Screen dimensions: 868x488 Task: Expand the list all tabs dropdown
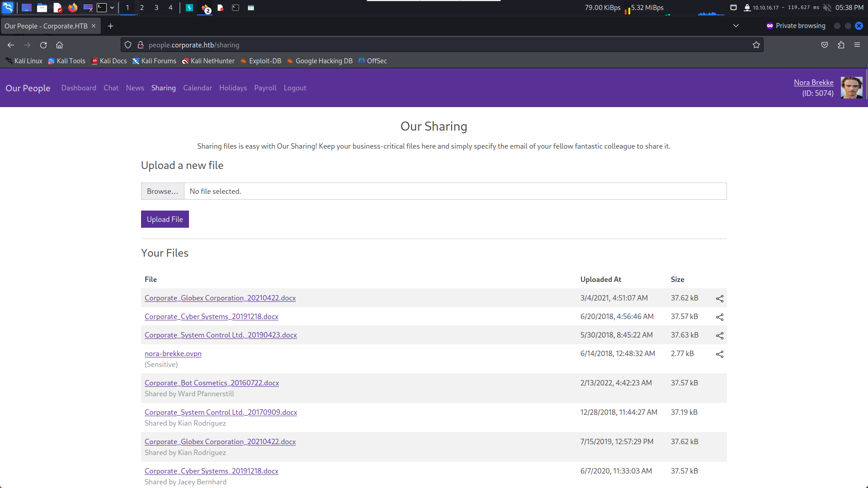pyautogui.click(x=736, y=26)
